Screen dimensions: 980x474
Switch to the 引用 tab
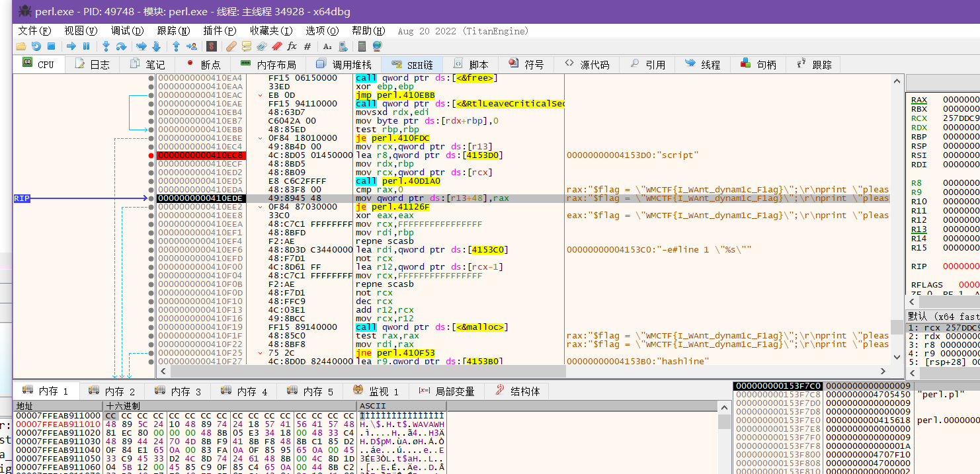coord(647,64)
